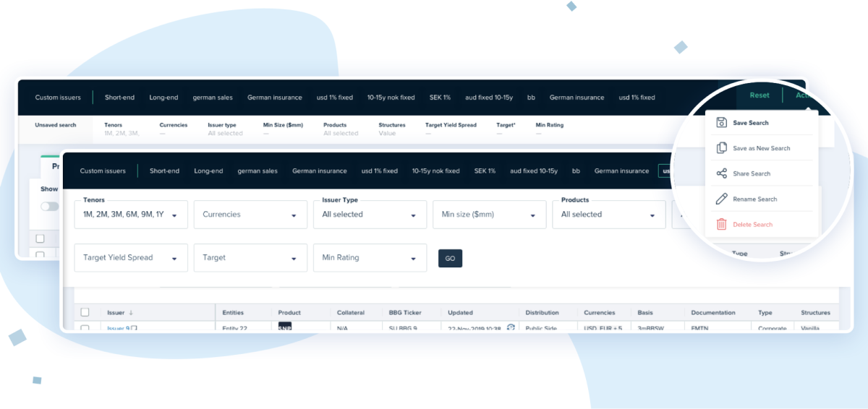This screenshot has width=868, height=409.
Task: Click the sort arrow beside Issuer header
Action: 131,313
